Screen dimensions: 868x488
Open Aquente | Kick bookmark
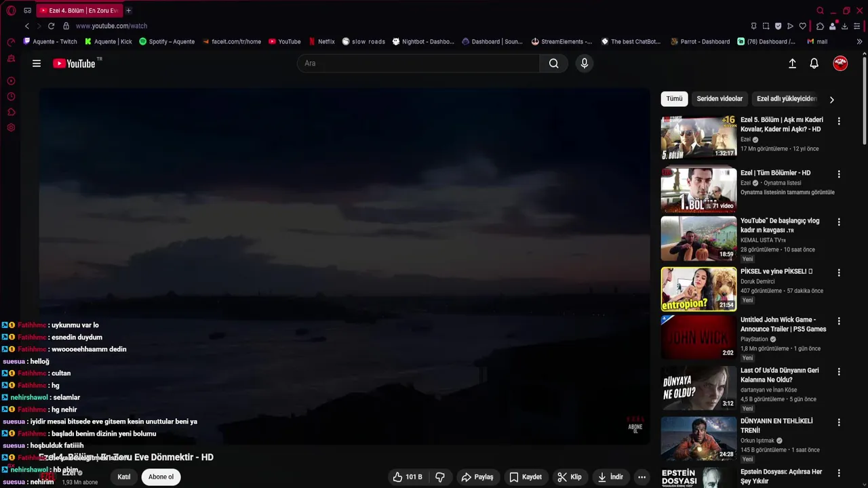point(108,41)
